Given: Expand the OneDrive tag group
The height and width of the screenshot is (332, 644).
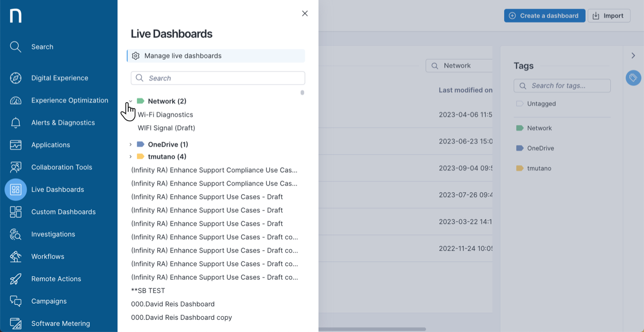Looking at the screenshot, I should [131, 144].
